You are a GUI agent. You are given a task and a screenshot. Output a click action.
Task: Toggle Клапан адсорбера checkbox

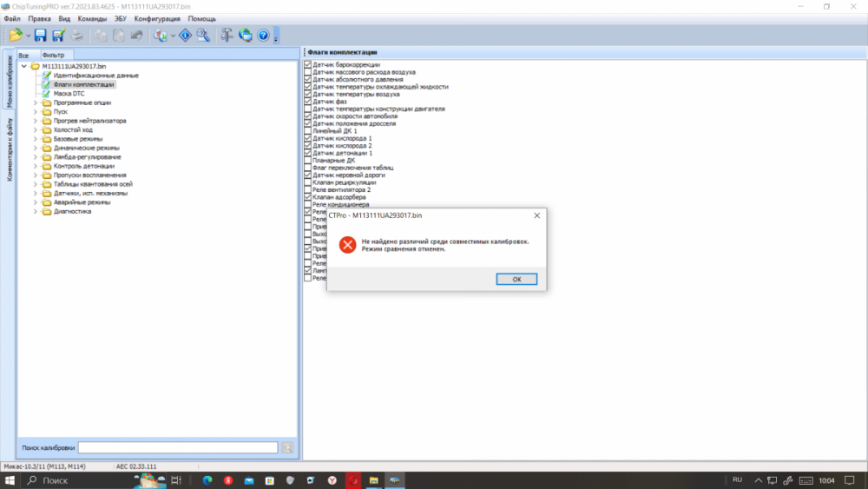point(308,197)
